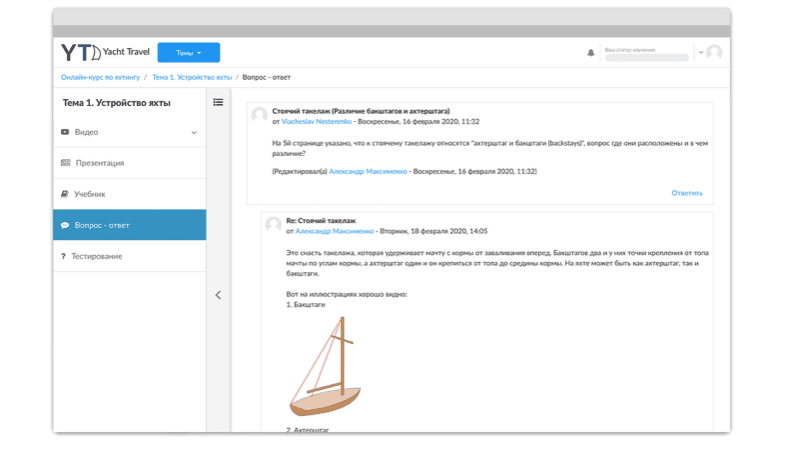The height and width of the screenshot is (450, 800).
Task: Open Тема 1. Устройство яхты breadcrumb
Action: (192, 77)
